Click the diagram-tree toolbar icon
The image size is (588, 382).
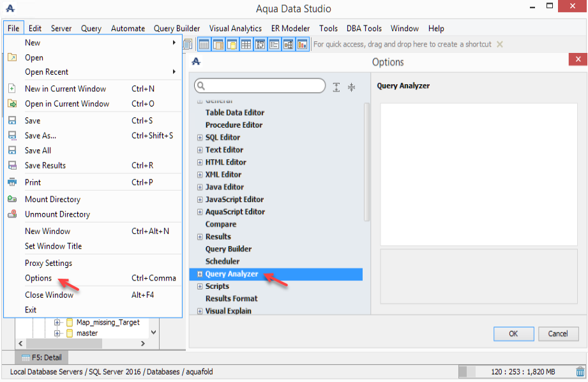tap(288, 45)
